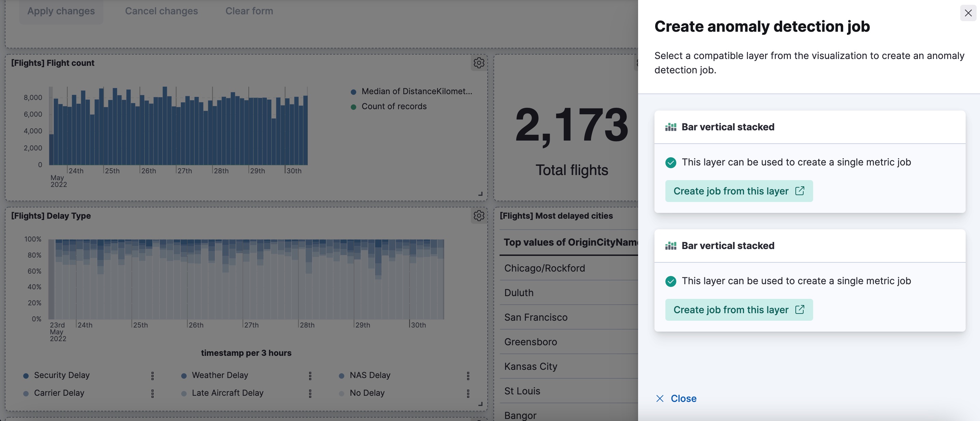Click green checkmark on first layer card
Image resolution: width=980 pixels, height=421 pixels.
point(671,162)
